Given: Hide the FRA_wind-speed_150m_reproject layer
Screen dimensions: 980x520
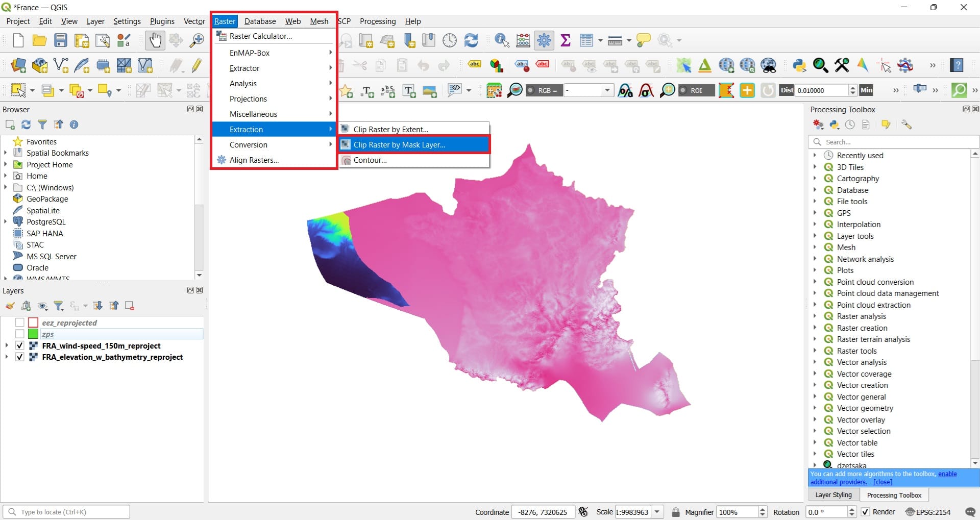Looking at the screenshot, I should pyautogui.click(x=20, y=345).
